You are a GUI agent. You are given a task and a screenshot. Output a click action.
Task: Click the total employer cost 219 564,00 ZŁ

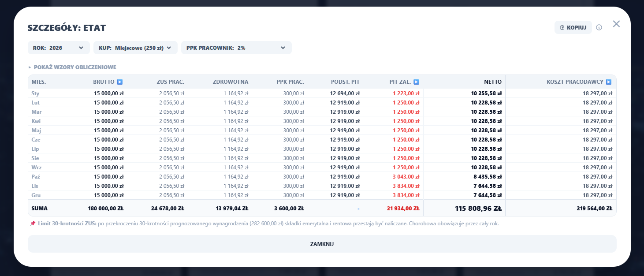[595, 209]
